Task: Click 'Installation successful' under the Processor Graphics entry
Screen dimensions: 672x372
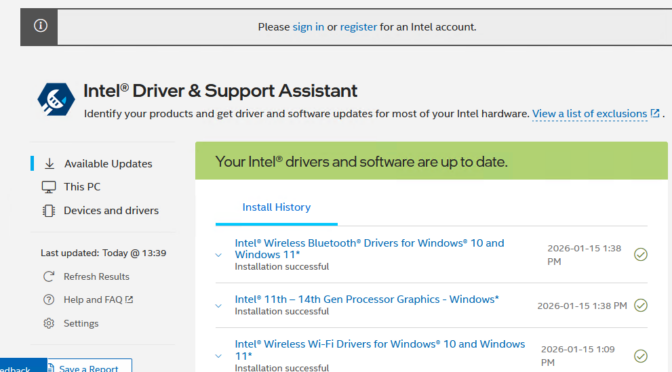Action: click(282, 312)
